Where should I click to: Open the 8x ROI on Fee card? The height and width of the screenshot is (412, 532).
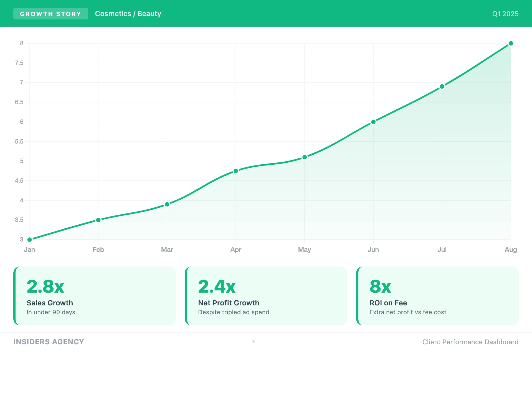(437, 296)
